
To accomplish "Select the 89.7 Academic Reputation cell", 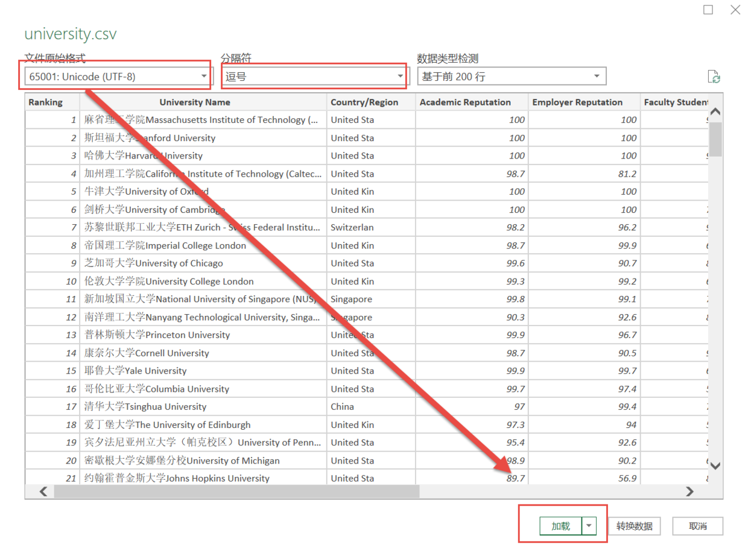I will [472, 479].
